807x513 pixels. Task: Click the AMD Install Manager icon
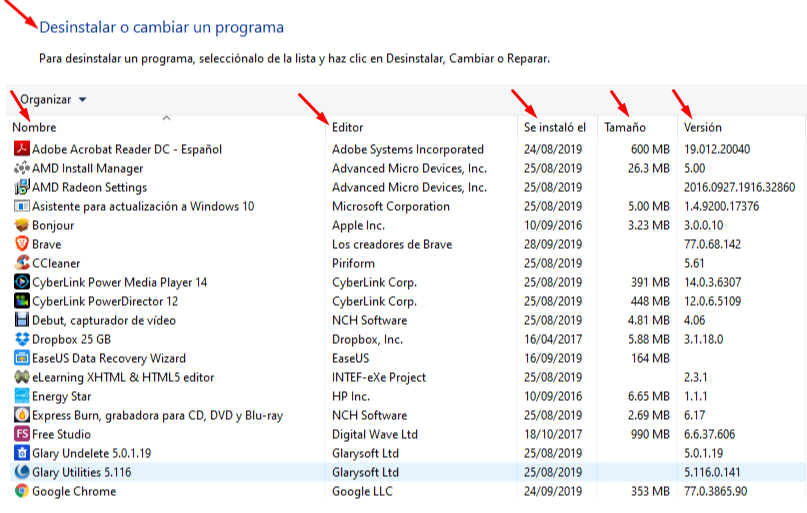[x=22, y=168]
